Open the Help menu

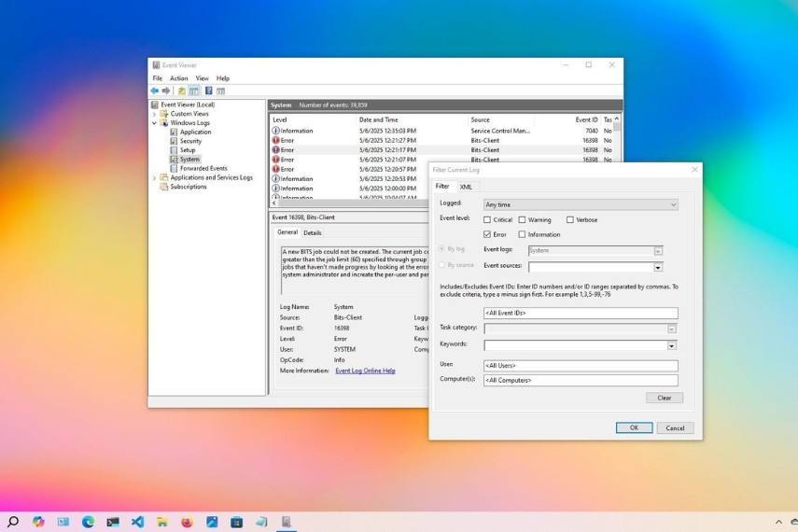(223, 78)
